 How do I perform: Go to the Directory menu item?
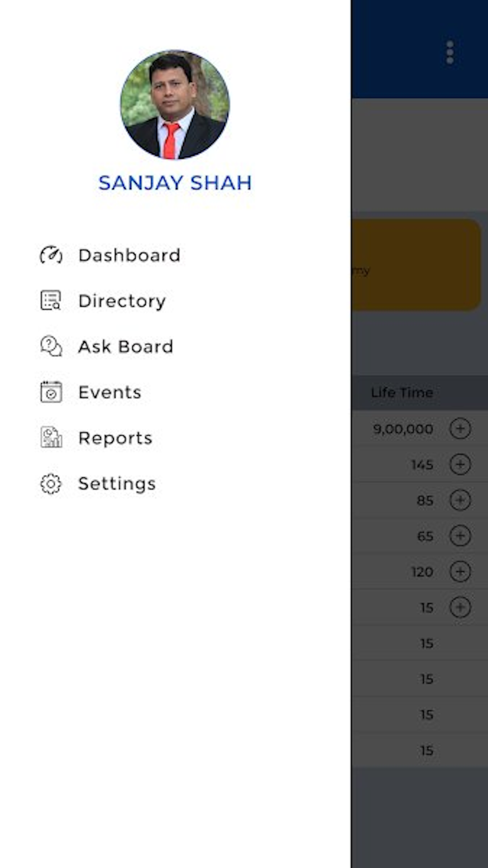[122, 301]
